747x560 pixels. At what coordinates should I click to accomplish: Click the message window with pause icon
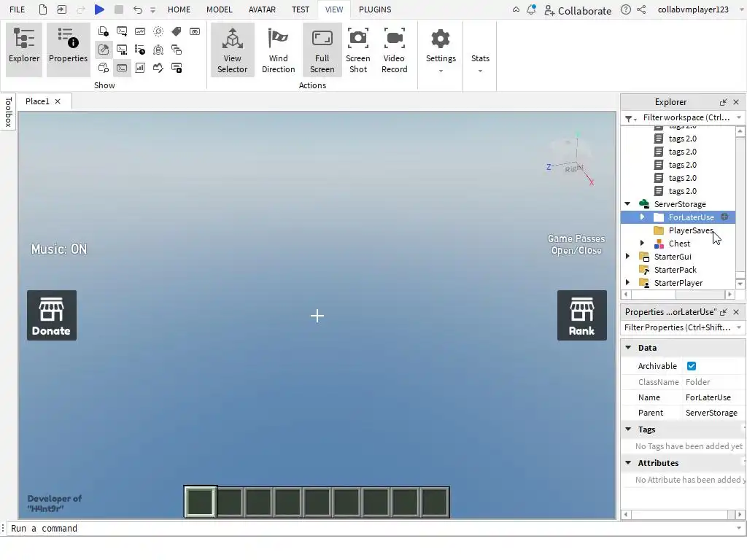click(x=177, y=68)
